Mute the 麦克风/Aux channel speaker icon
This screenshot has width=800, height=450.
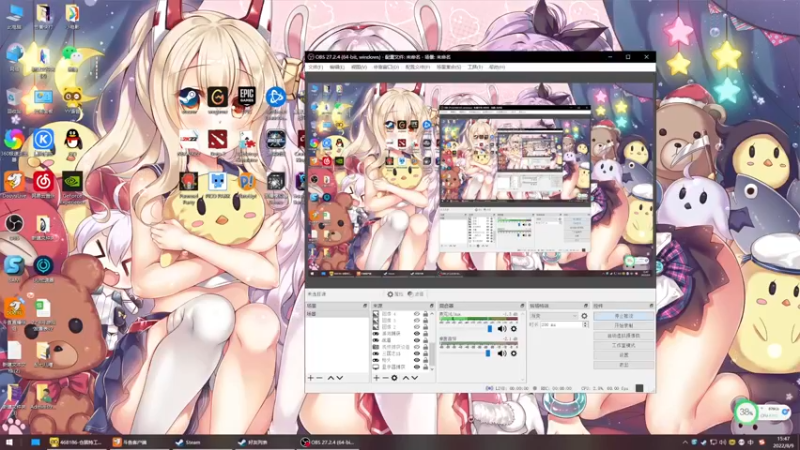(502, 329)
